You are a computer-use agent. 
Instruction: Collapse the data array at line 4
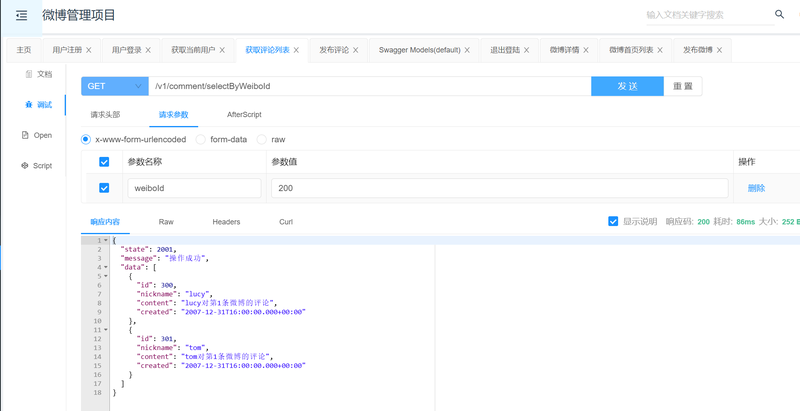[x=106, y=267]
